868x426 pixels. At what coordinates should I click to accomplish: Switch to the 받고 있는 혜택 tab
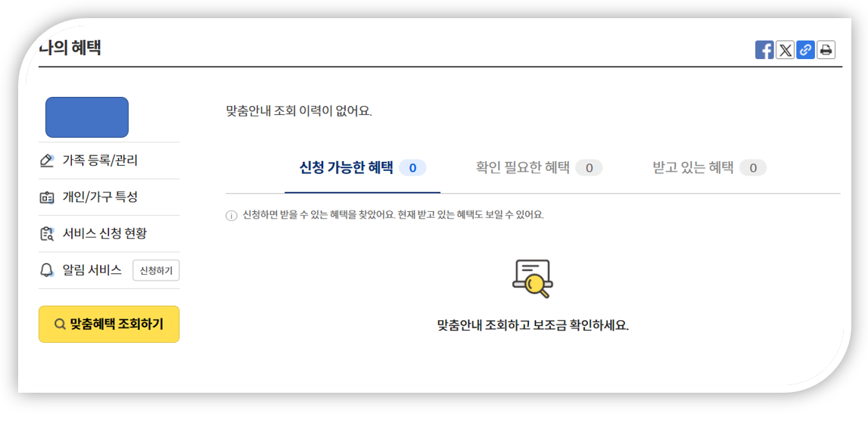click(710, 168)
